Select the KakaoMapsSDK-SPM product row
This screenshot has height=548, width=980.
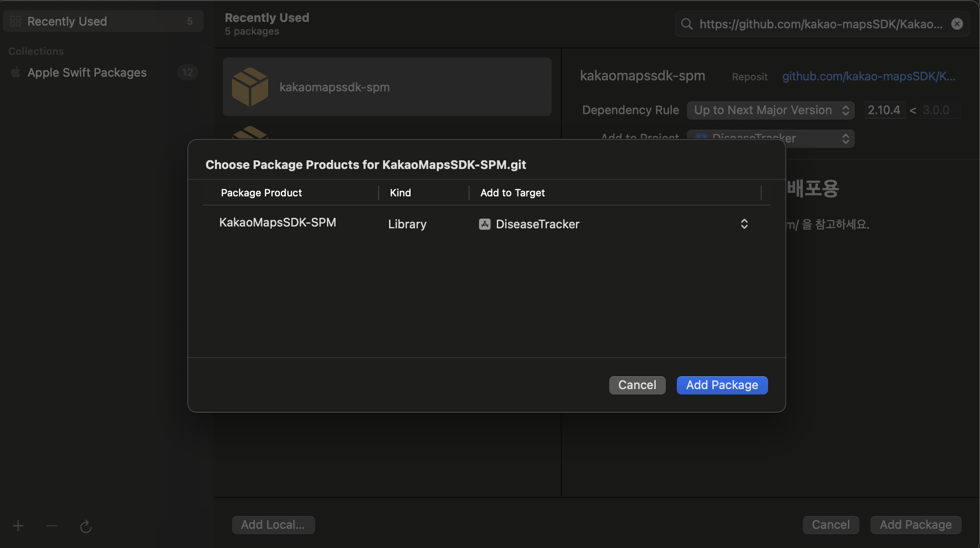click(x=278, y=223)
